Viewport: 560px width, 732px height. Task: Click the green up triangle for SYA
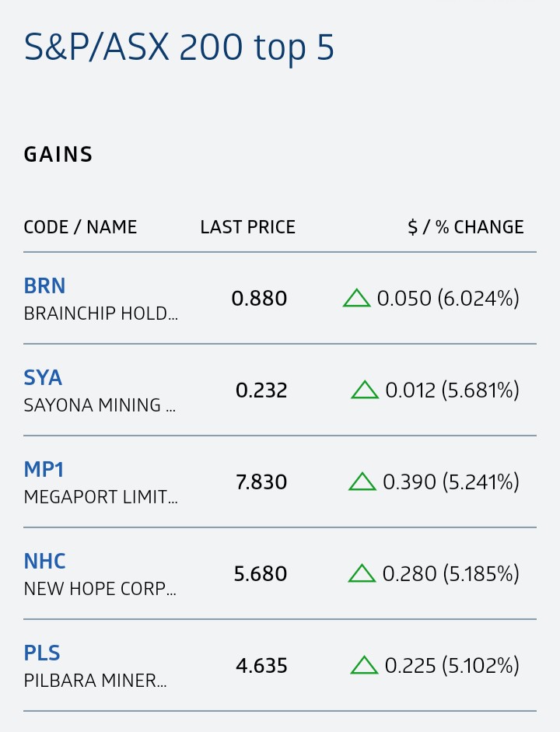[x=365, y=390]
